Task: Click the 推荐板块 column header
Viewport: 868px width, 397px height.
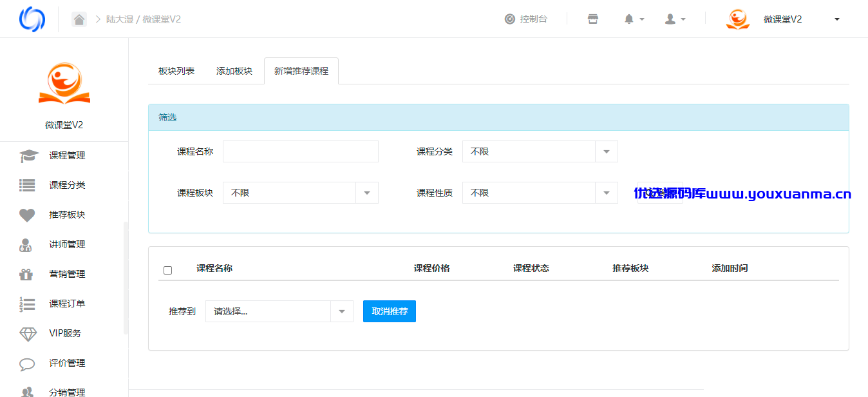Action: click(630, 268)
